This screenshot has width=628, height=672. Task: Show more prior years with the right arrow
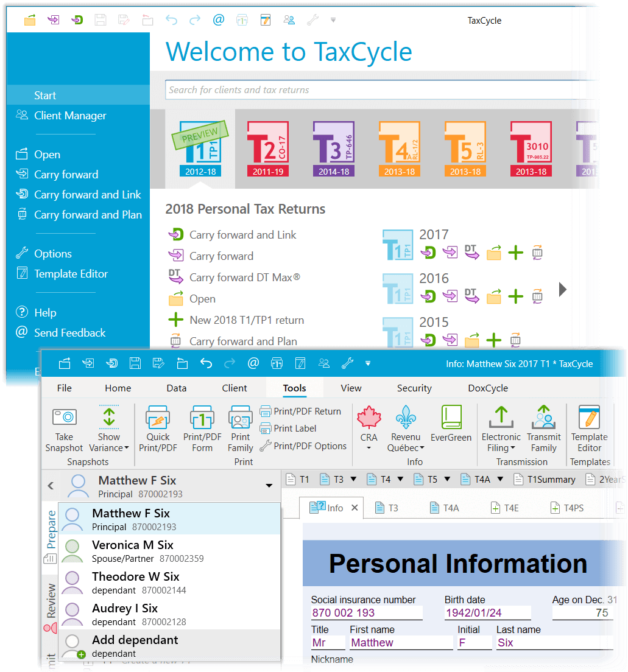coord(563,290)
